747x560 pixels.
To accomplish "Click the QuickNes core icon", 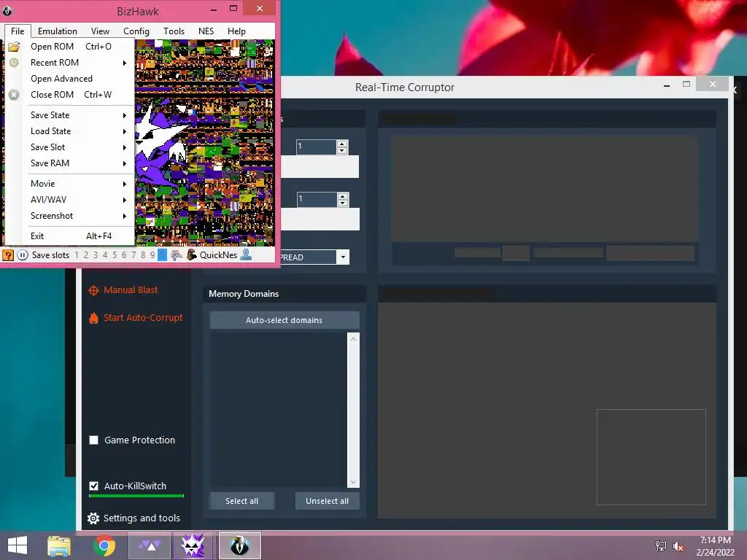I will pos(192,254).
